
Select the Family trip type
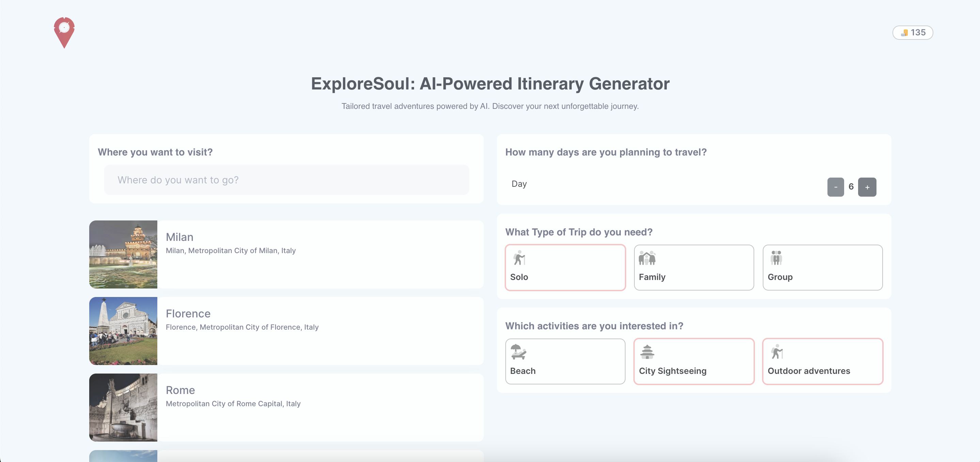point(694,267)
